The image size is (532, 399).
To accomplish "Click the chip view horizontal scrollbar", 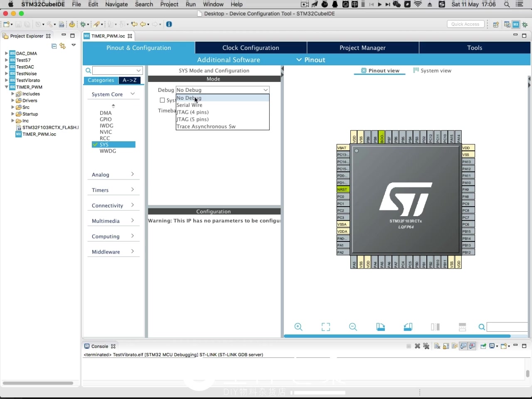I will point(397,336).
